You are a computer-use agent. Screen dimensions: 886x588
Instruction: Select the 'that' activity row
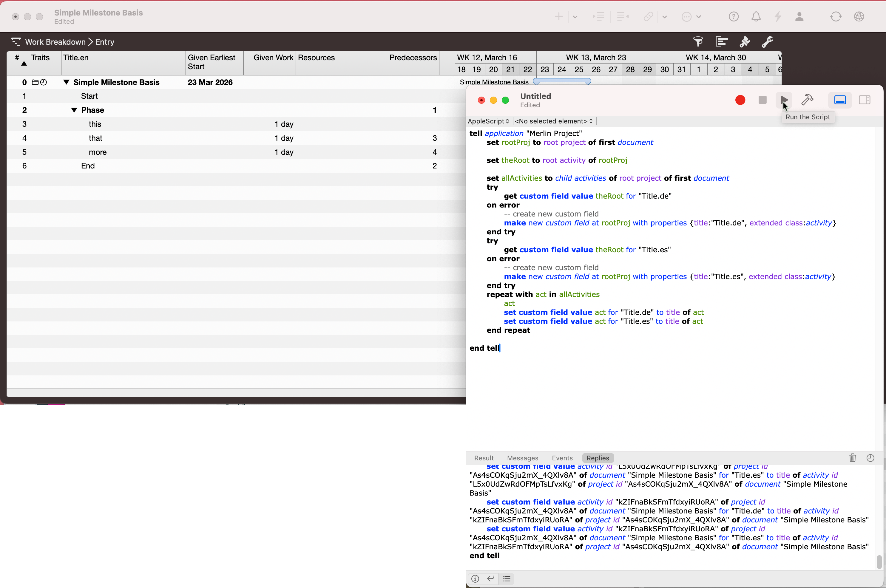point(231,138)
